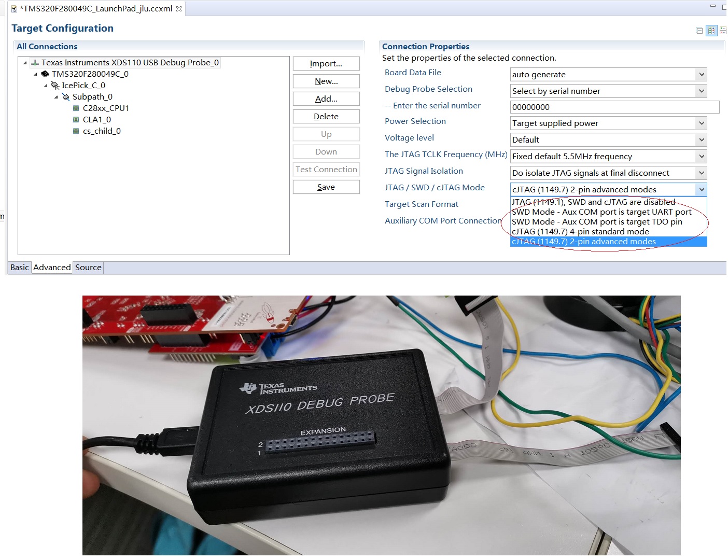The image size is (728, 560).
Task: Click the Delete button
Action: [326, 117]
